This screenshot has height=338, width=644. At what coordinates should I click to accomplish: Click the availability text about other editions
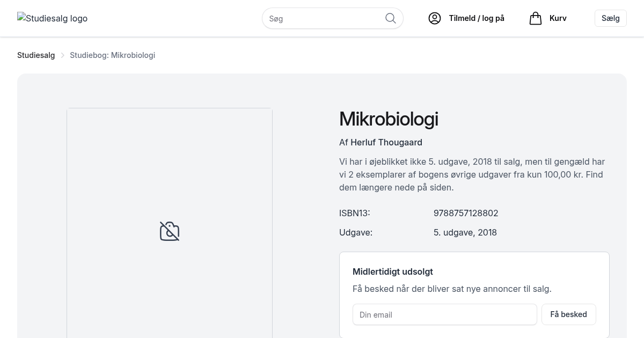click(x=472, y=174)
